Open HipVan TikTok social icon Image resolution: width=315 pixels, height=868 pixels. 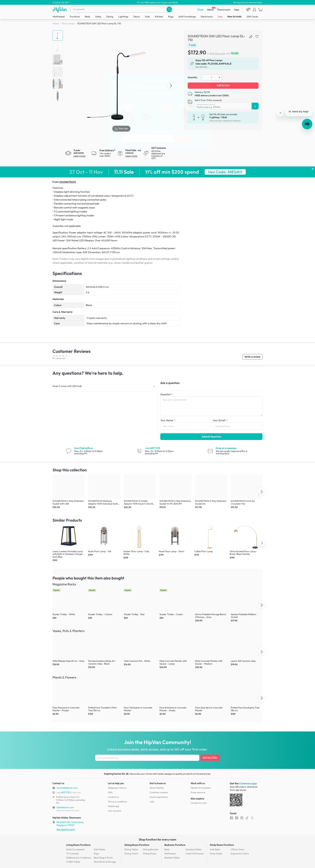tap(247, 818)
